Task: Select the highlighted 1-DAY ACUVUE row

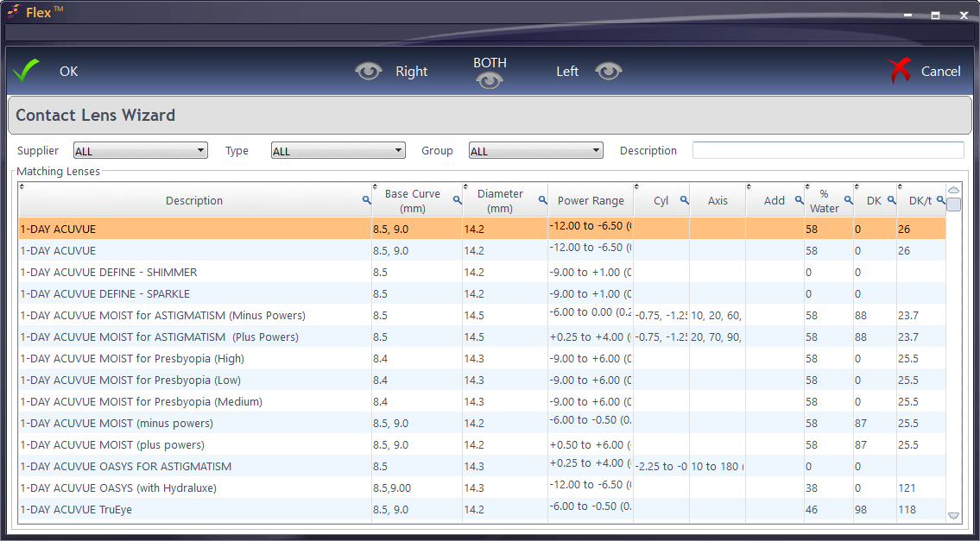Action: [482, 229]
